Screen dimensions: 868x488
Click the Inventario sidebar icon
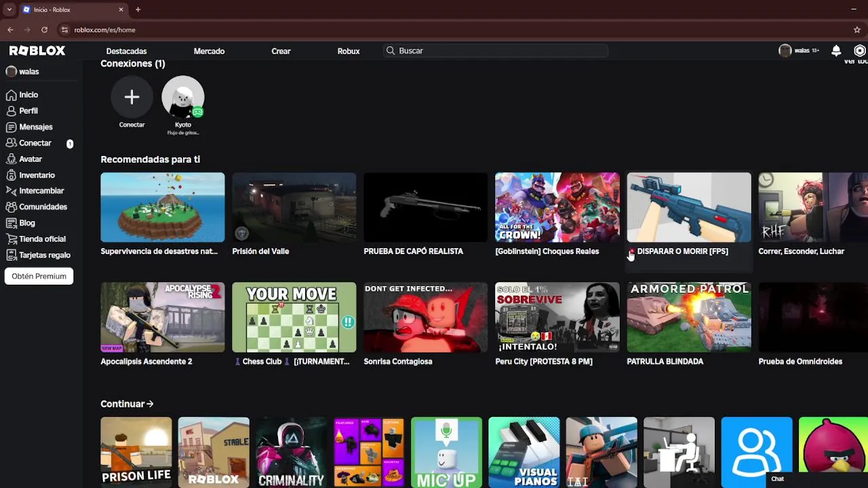[x=11, y=175]
